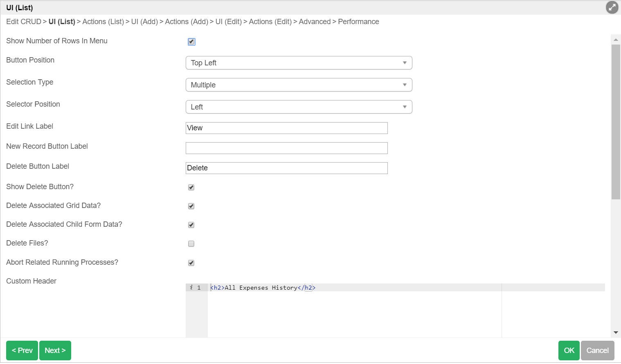This screenshot has width=621, height=364.
Task: Click the scrollbar up arrow
Action: (616, 40)
